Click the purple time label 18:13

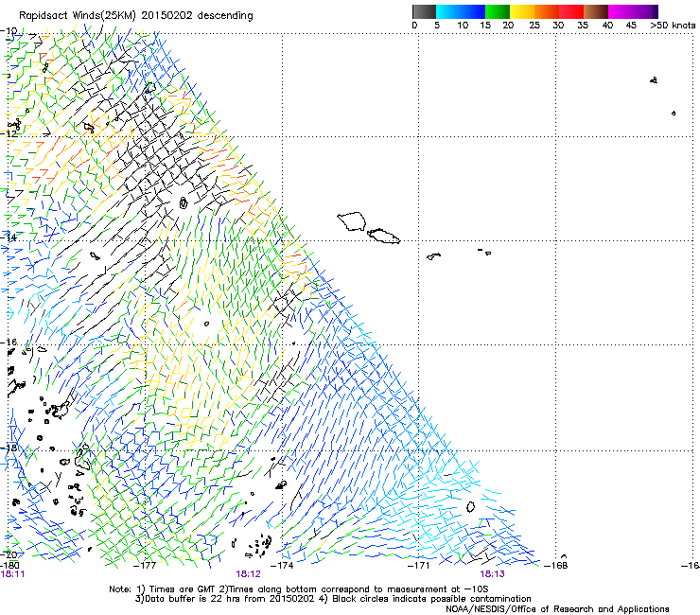[x=493, y=573]
